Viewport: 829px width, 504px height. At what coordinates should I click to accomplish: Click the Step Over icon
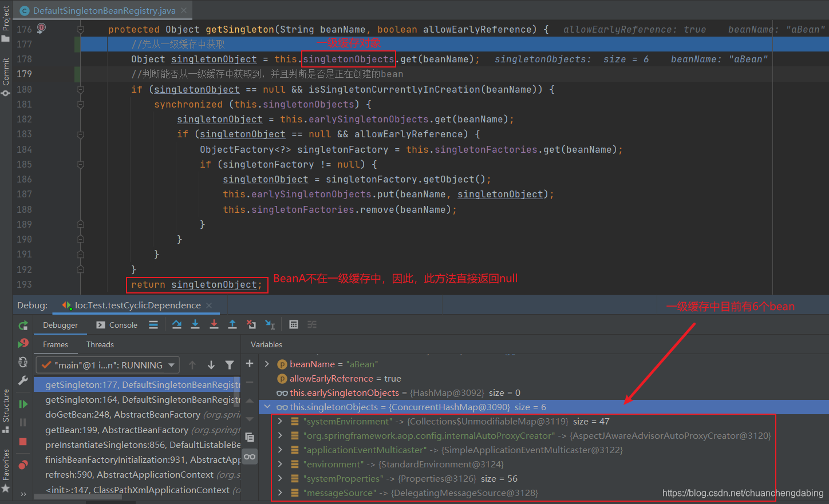point(177,325)
